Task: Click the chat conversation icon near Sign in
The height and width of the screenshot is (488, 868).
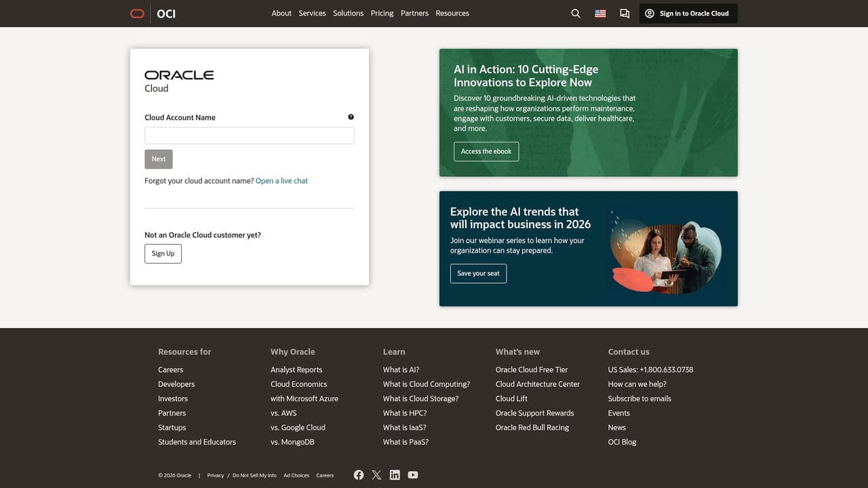Action: [624, 14]
